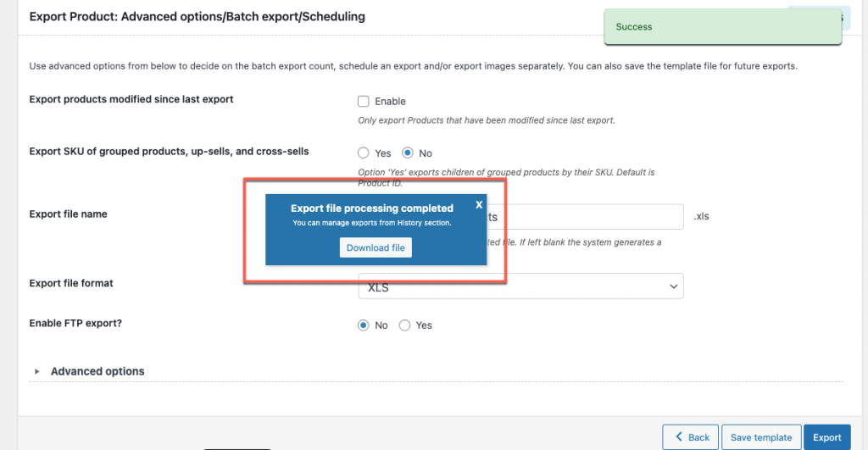Select No for export SKU option

[408, 153]
